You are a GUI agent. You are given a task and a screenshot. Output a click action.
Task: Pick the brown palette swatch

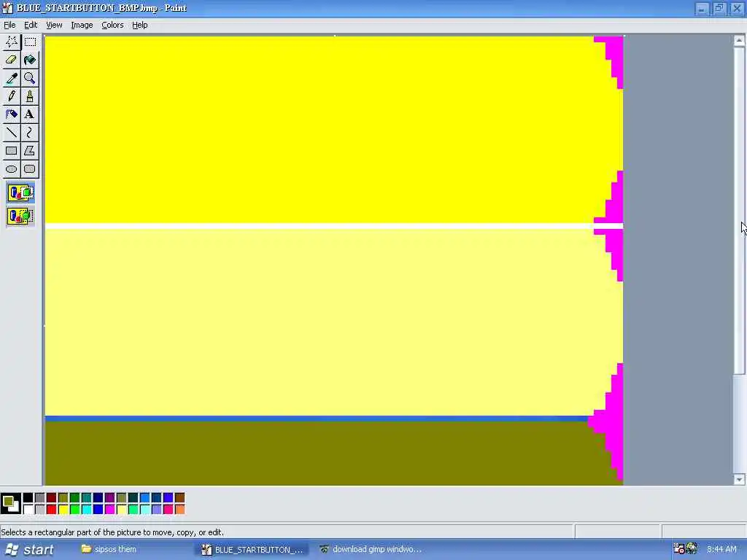179,497
